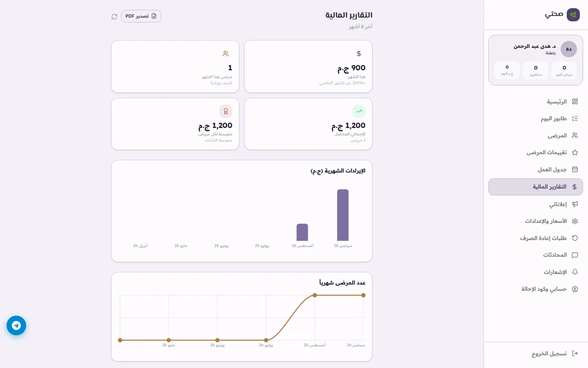The image size is (588, 368).
Task: Click the gear icon for الأسعار والإعدادات
Action: [x=575, y=221]
